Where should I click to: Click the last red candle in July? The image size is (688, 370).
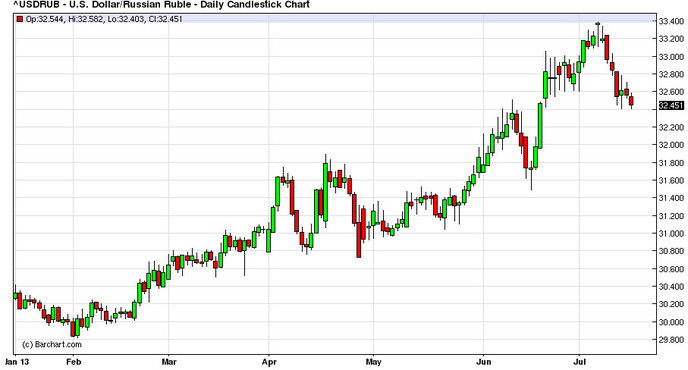click(631, 101)
